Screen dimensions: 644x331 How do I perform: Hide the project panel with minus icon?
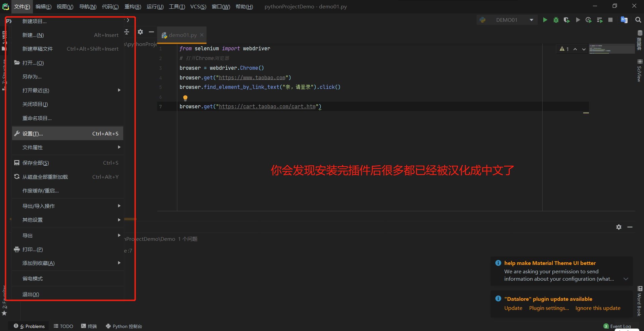click(151, 32)
